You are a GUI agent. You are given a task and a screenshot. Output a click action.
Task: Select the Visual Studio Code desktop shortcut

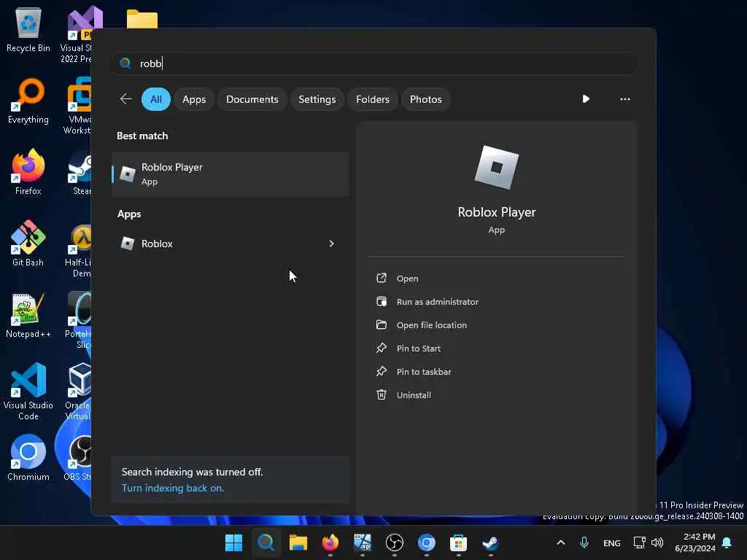pyautogui.click(x=28, y=392)
